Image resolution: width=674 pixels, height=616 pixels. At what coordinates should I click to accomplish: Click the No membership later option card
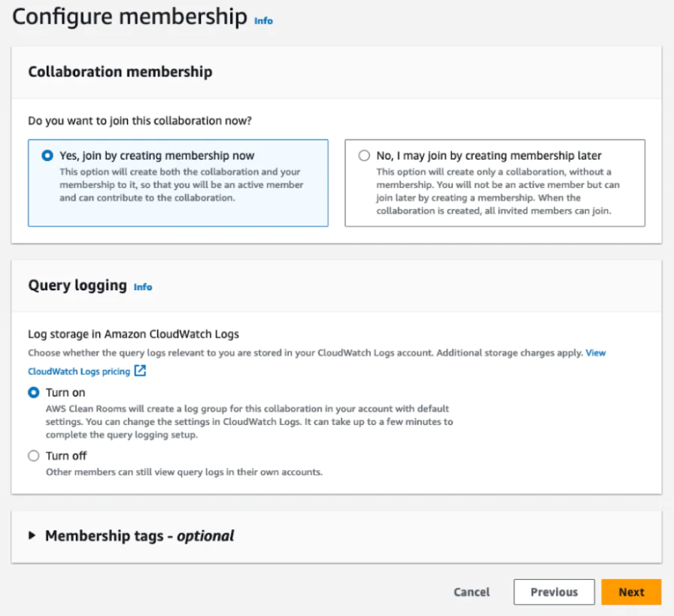(x=495, y=182)
